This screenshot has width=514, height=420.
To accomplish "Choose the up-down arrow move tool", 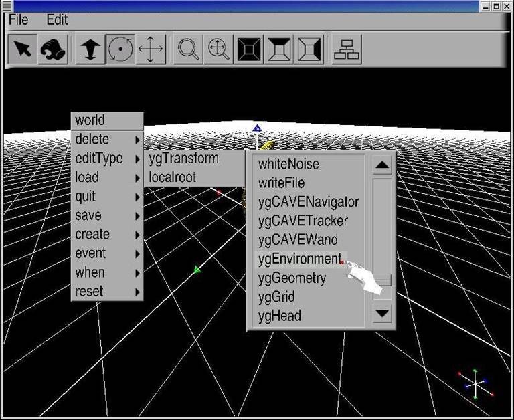I will (90, 49).
